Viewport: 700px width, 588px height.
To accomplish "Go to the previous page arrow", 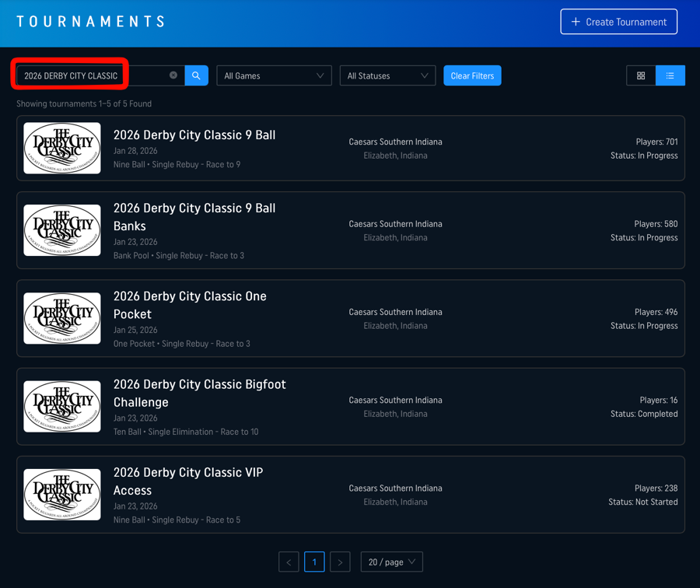I will (x=289, y=562).
